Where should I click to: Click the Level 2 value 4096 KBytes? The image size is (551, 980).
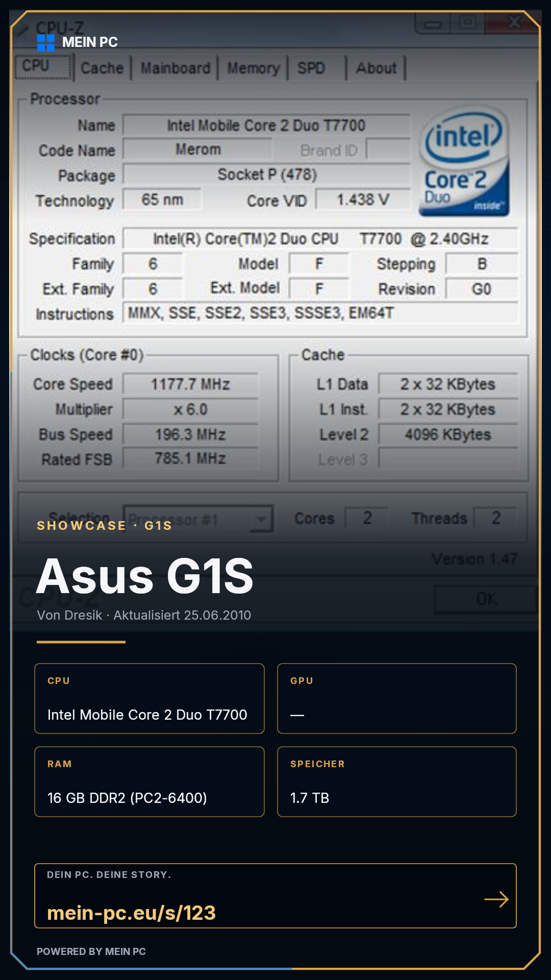[x=448, y=434]
